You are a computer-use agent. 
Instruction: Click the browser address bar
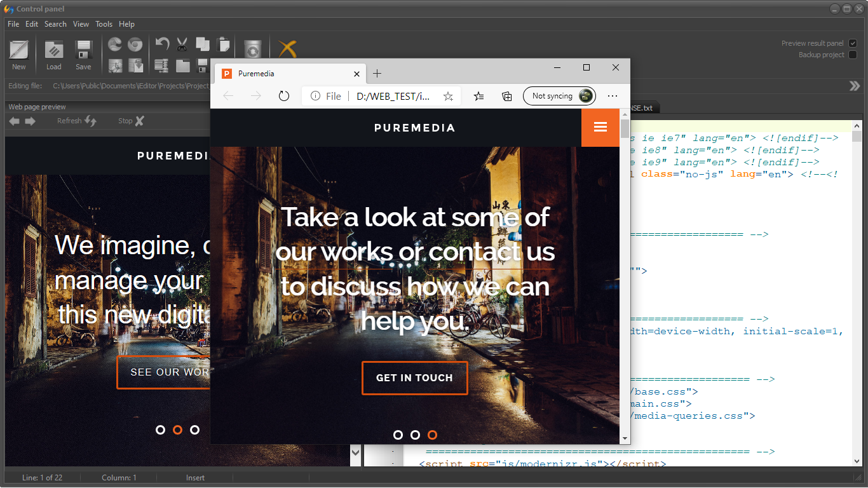[381, 96]
